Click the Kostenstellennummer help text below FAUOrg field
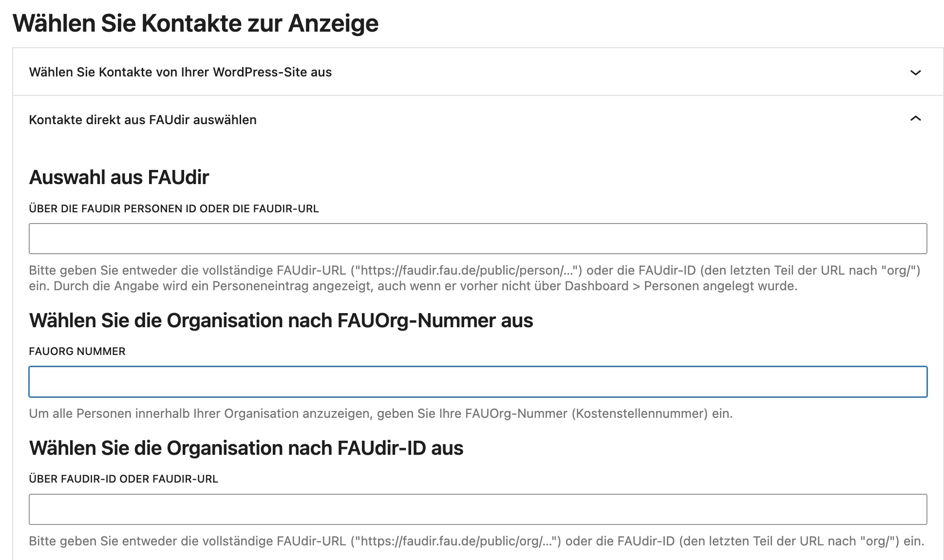 (639, 414)
